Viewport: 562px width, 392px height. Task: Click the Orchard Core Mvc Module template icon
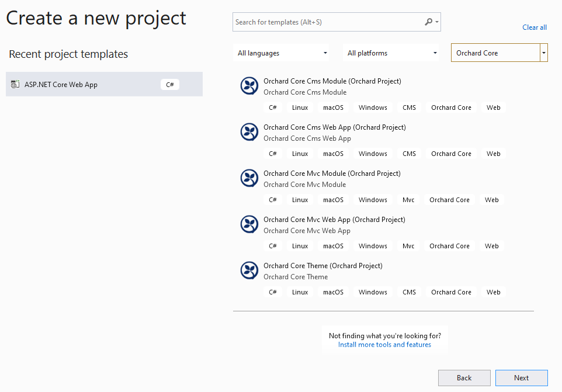[x=249, y=178]
